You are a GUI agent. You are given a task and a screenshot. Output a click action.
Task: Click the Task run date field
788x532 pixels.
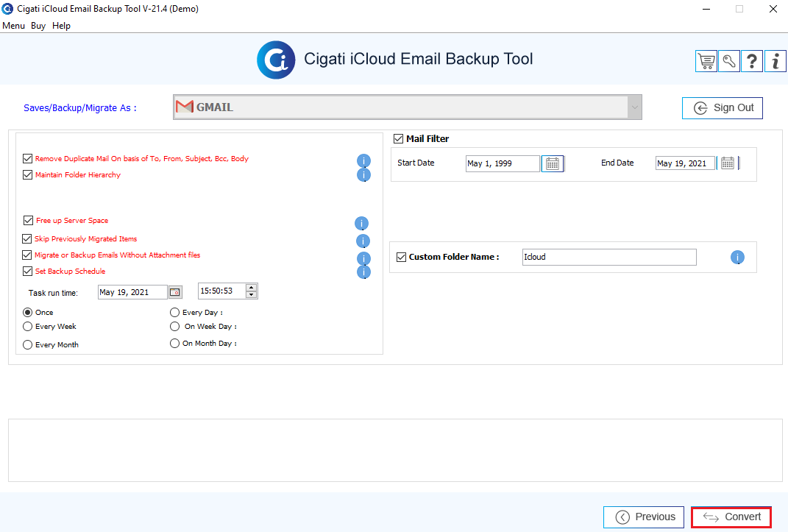[x=132, y=292]
